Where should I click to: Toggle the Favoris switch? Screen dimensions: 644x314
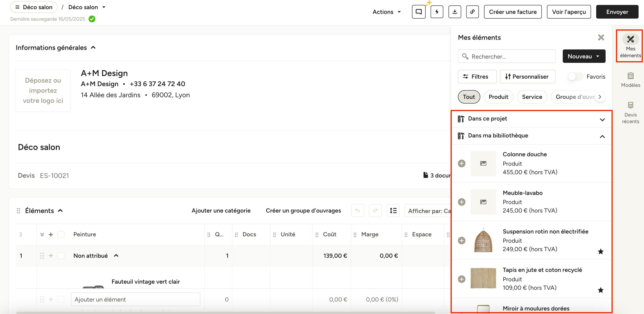point(575,76)
